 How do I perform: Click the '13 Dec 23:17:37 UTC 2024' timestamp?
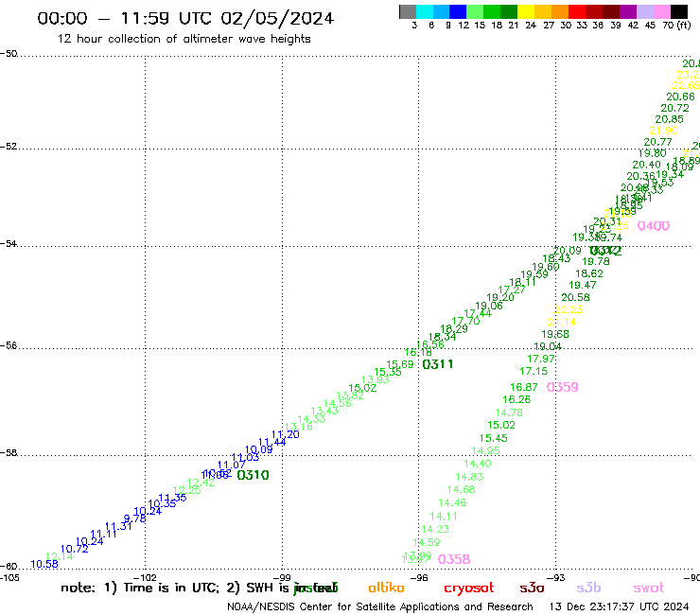click(619, 607)
